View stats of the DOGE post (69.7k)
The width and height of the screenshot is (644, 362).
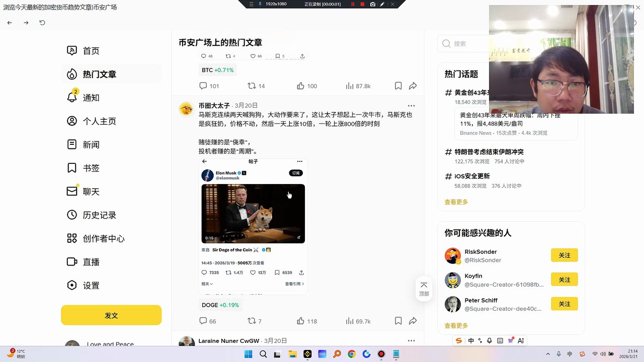(x=358, y=321)
